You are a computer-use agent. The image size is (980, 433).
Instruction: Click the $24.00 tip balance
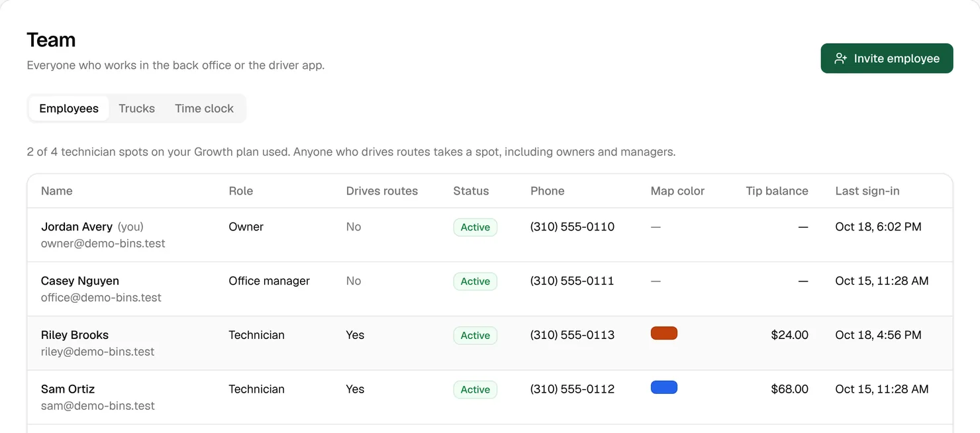[x=789, y=335]
